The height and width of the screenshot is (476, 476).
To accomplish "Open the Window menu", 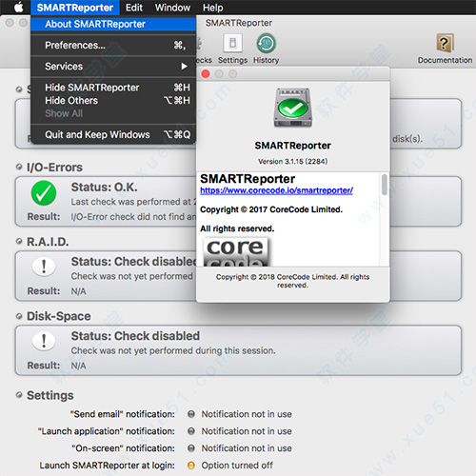I will click(x=172, y=8).
